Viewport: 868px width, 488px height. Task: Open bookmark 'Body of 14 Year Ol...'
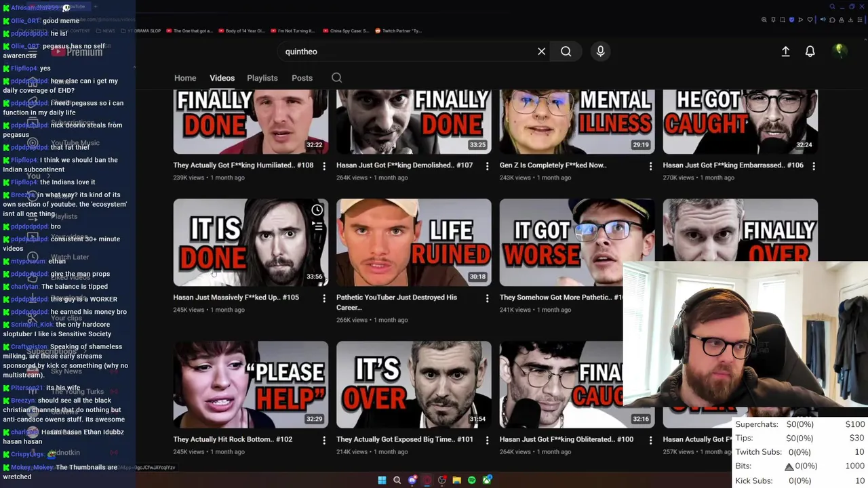[241, 30]
